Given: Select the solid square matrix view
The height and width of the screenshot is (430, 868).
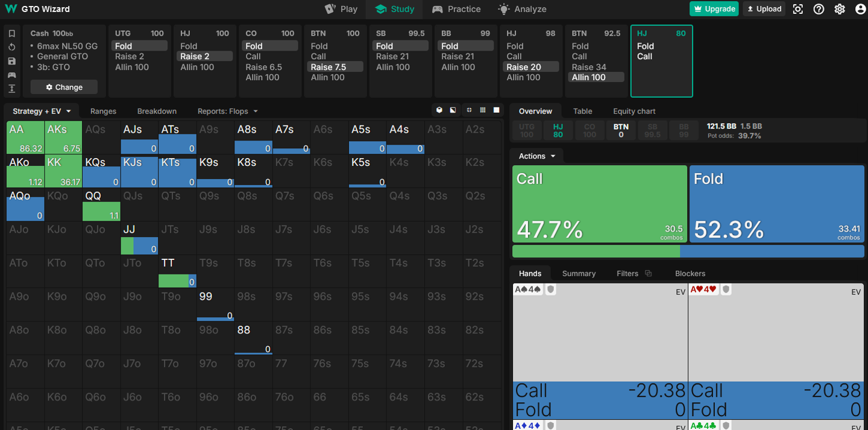Looking at the screenshot, I should (x=497, y=110).
